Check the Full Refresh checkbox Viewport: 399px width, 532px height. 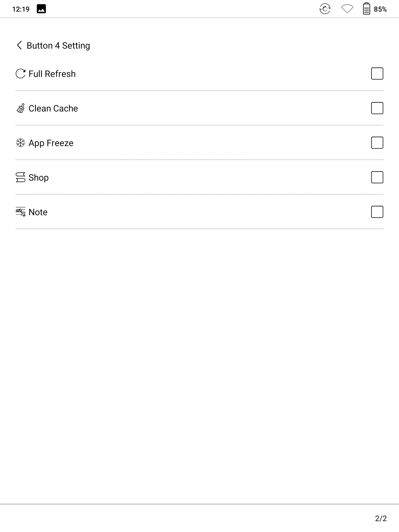377,74
